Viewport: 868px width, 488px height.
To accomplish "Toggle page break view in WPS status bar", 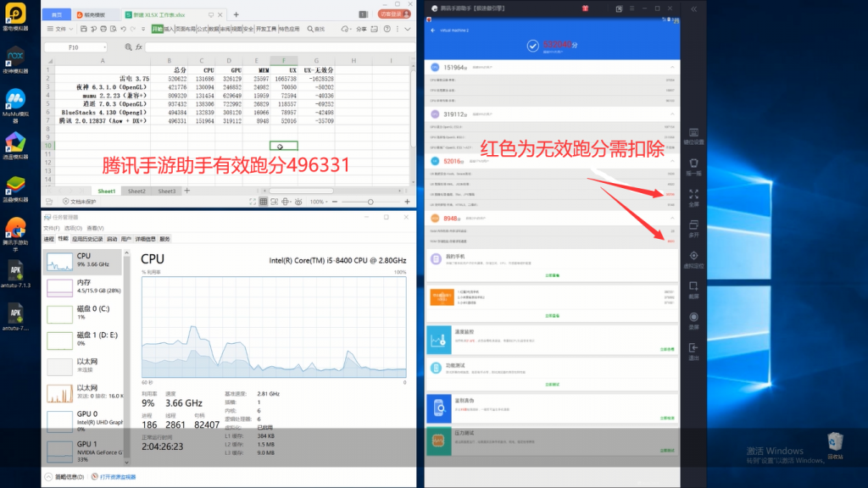I will coord(274,202).
